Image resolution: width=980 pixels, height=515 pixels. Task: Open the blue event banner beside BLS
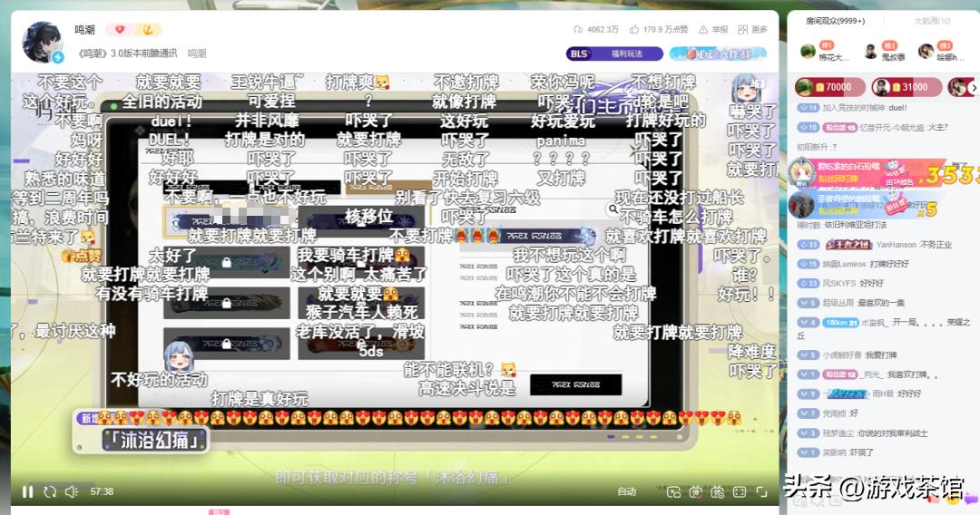(x=718, y=53)
